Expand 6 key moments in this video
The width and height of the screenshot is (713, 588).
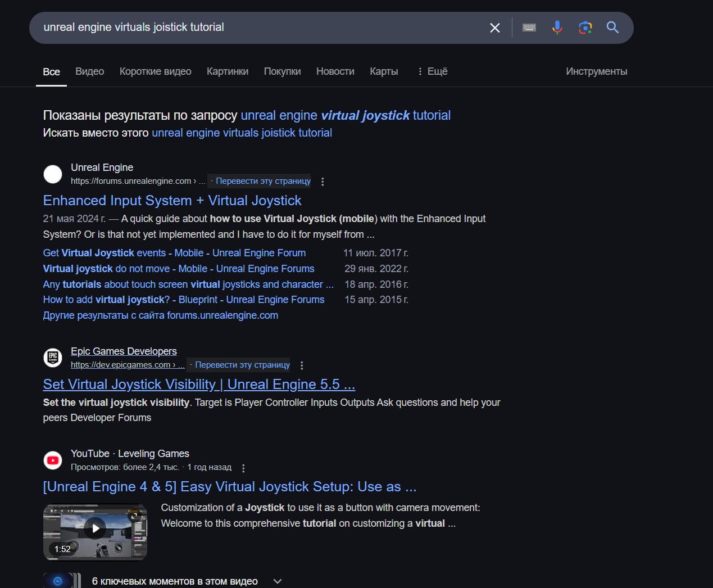click(x=277, y=581)
